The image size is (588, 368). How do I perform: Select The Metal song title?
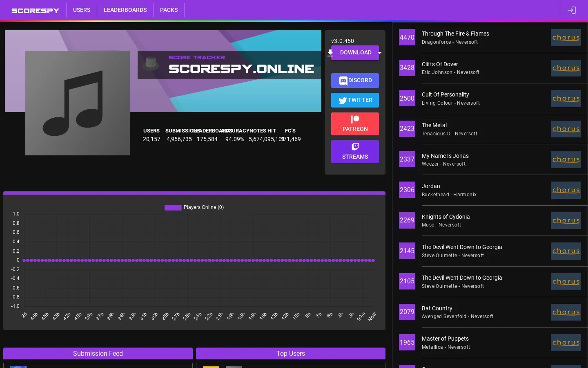point(434,125)
